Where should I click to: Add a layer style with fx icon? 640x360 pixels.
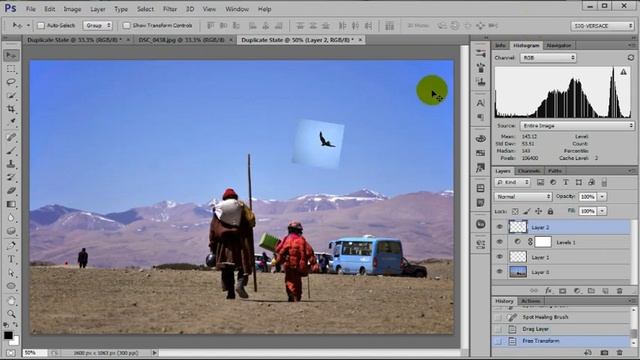click(x=549, y=291)
